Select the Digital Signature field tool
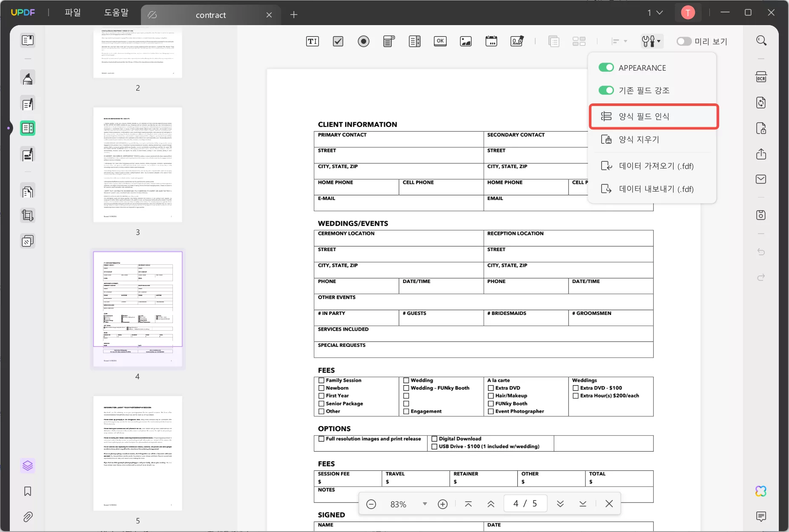This screenshot has width=789, height=532. (x=517, y=41)
